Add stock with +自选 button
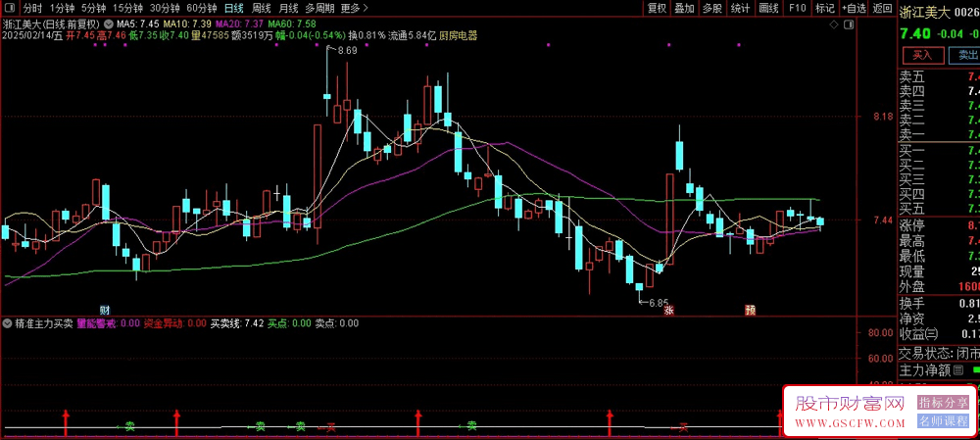 pos(854,8)
